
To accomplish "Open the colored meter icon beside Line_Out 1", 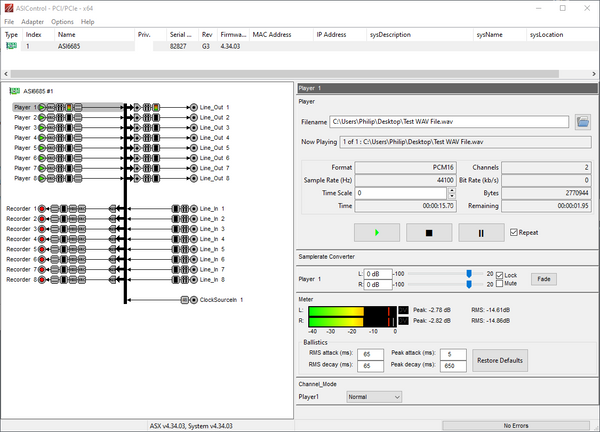I will pos(156,108).
